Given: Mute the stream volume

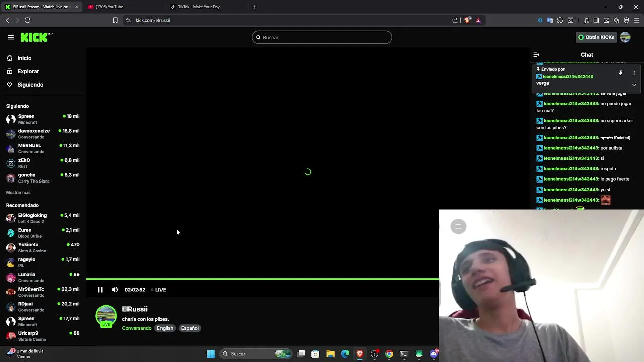Looking at the screenshot, I should 115,290.
